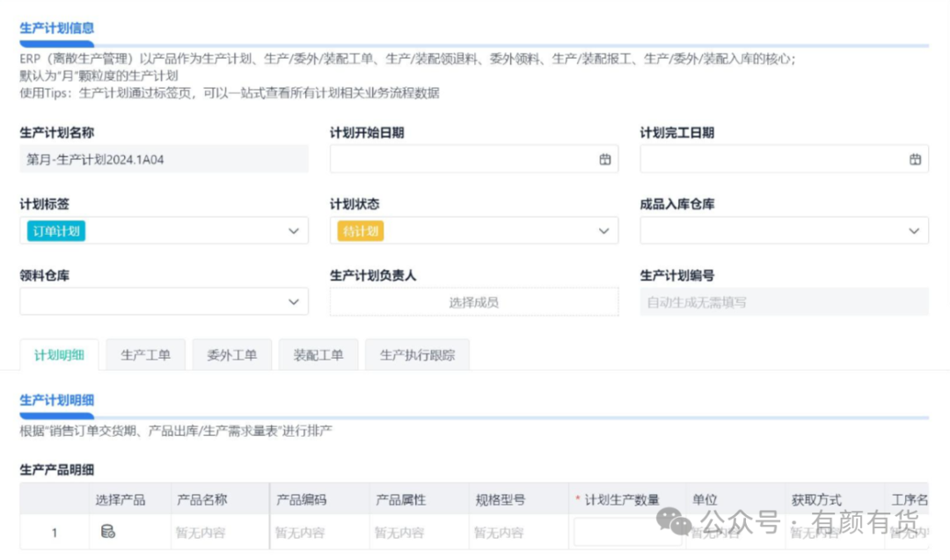The image size is (950, 560).
Task: Go to the 生产执行跟踪 tab
Action: coord(417,355)
